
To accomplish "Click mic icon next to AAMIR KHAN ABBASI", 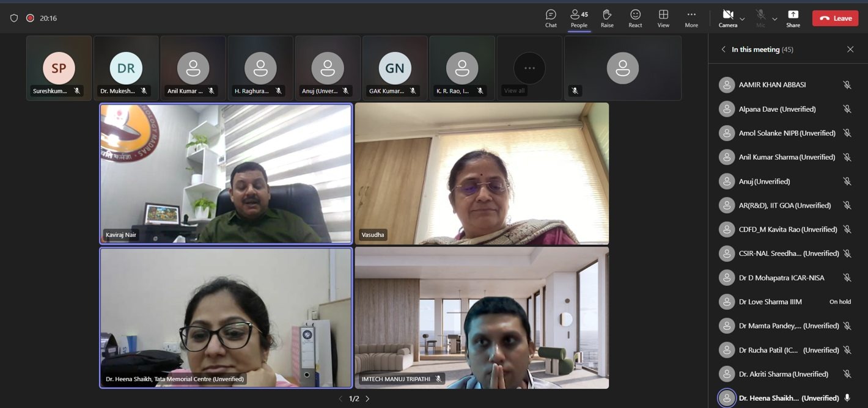I will (x=847, y=85).
